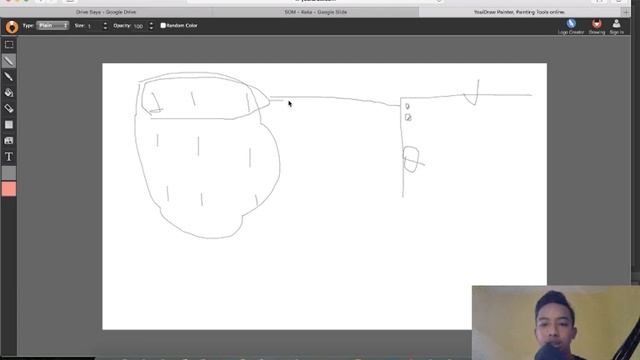Click the Opacity stepper arrows
The height and width of the screenshot is (360, 640).
coord(151,26)
